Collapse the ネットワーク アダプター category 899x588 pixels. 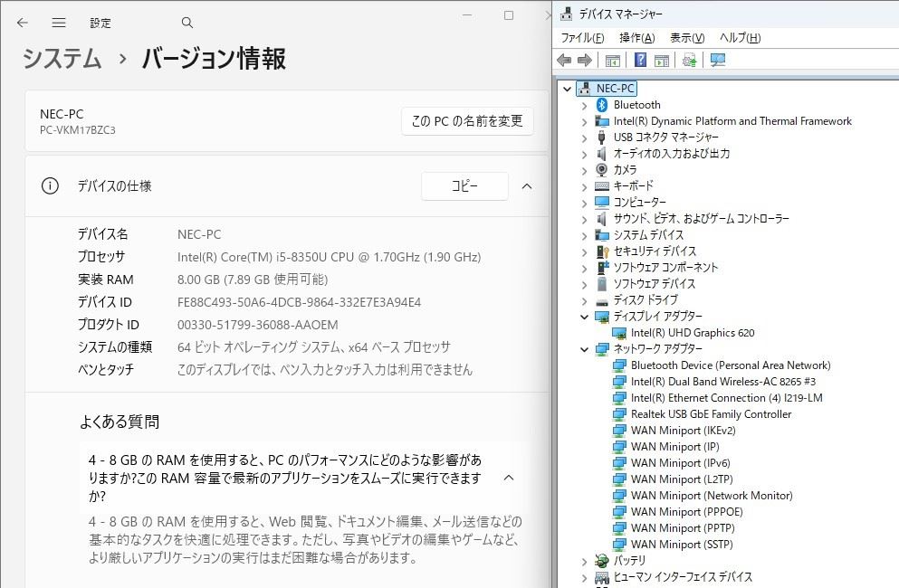[x=584, y=349]
